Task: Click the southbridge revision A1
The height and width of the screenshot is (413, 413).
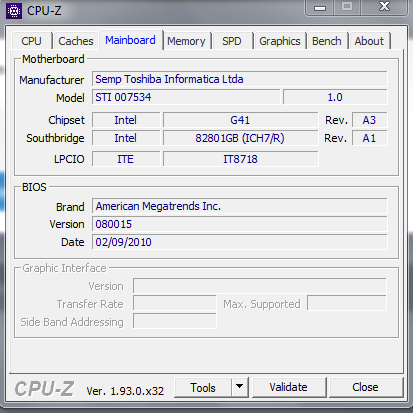Action: click(370, 138)
